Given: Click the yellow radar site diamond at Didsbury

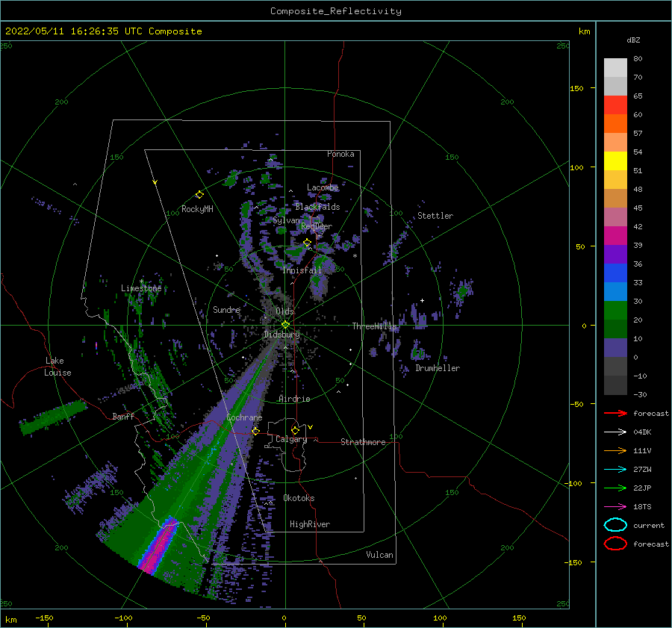Looking at the screenshot, I should 285,325.
